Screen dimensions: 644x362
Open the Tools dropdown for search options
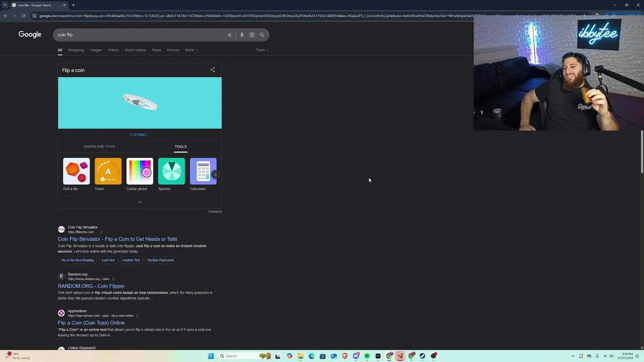262,50
